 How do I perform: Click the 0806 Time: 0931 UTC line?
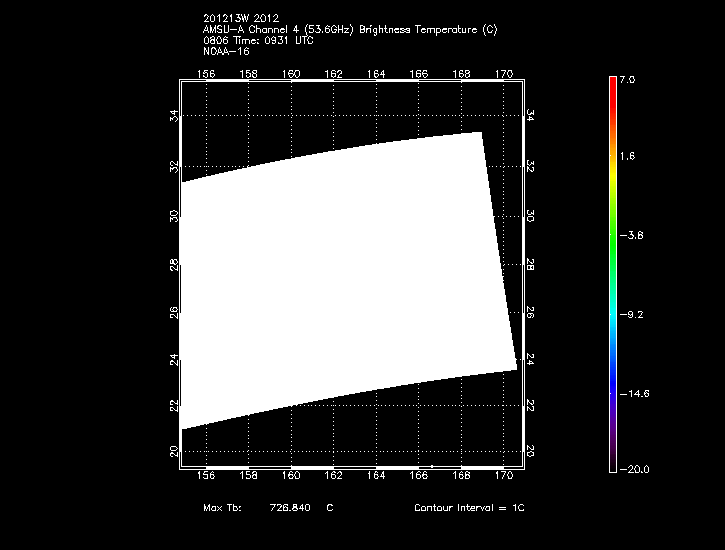click(x=256, y=40)
